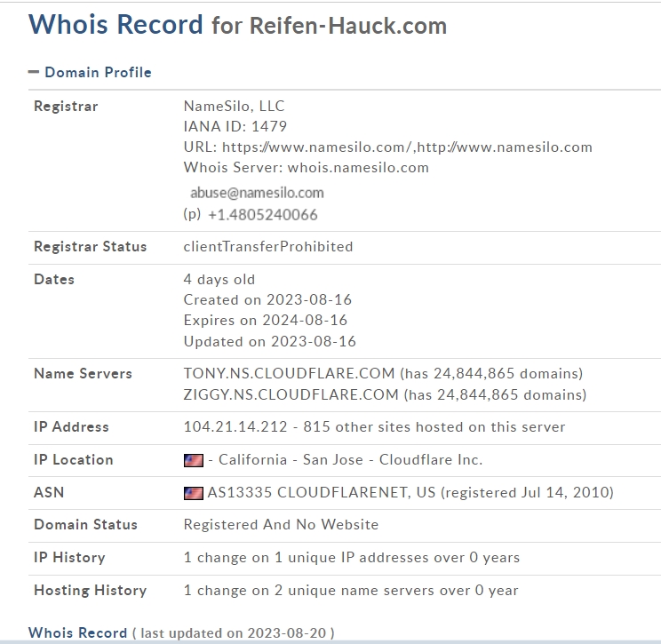661x644 pixels.
Task: Click the phone number +1.4805240066
Action: (263, 215)
